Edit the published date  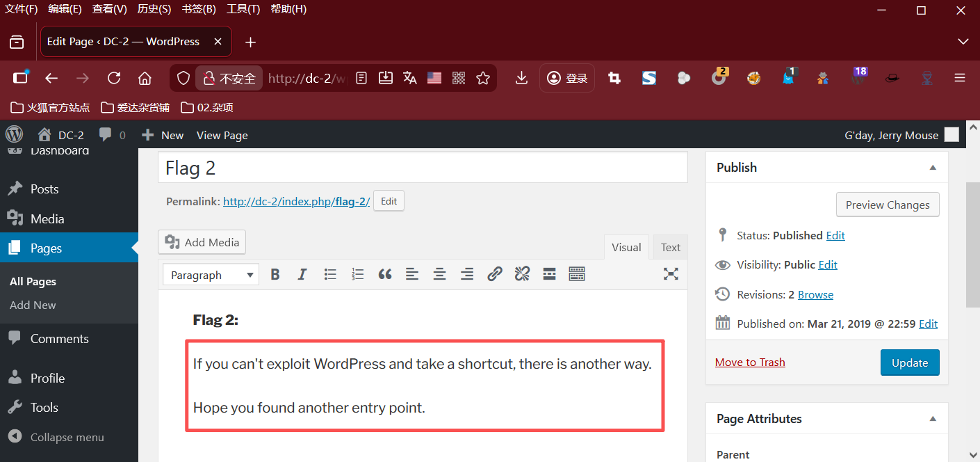coord(928,324)
